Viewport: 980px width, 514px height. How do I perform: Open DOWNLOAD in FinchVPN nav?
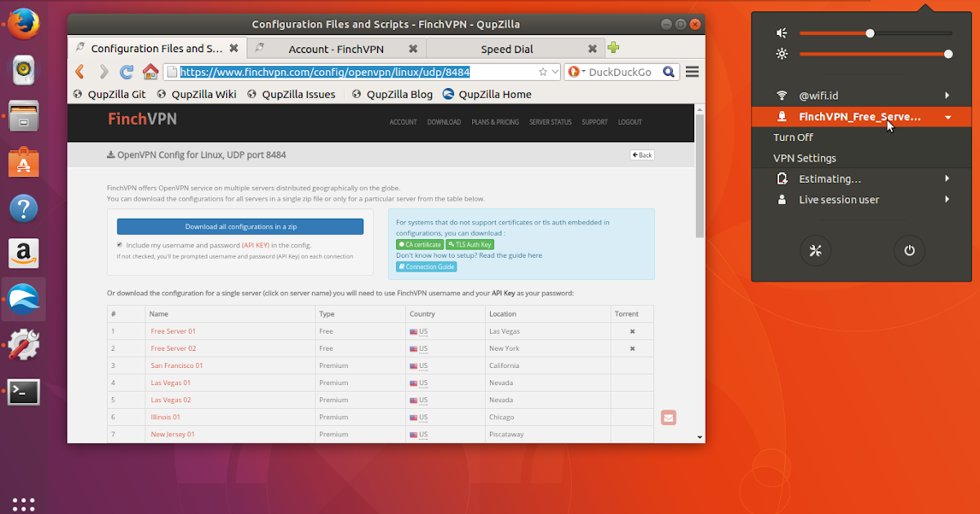(444, 122)
